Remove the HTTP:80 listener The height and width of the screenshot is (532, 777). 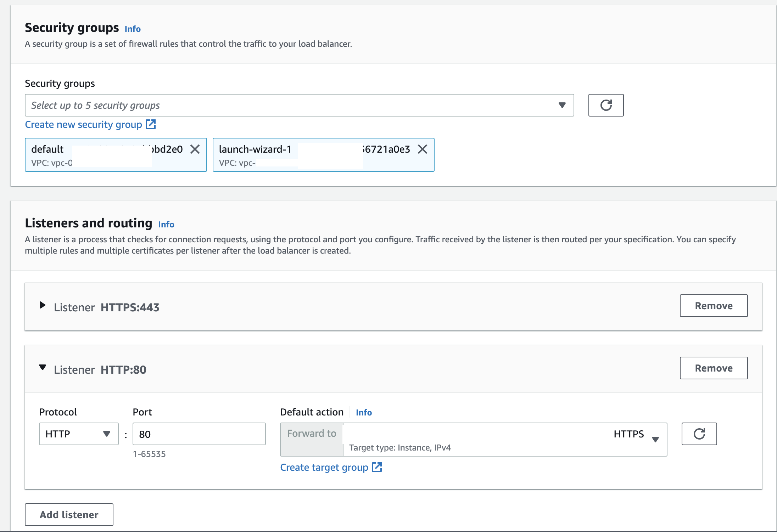pyautogui.click(x=714, y=368)
